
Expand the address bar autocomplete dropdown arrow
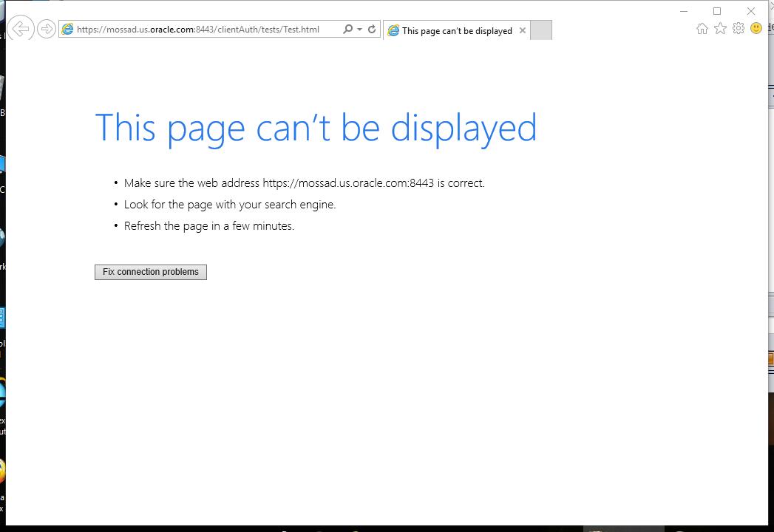(x=360, y=30)
